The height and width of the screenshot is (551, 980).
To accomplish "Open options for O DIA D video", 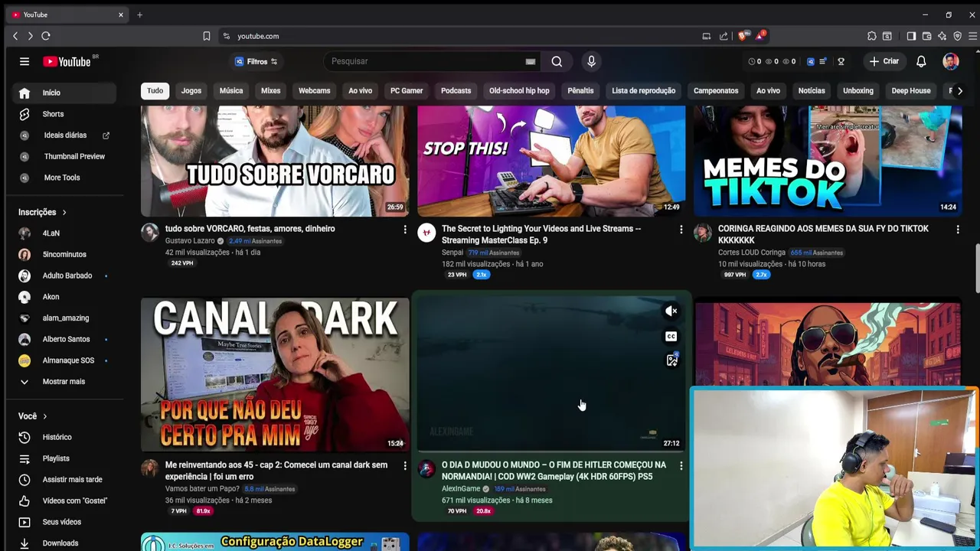I will (x=681, y=465).
